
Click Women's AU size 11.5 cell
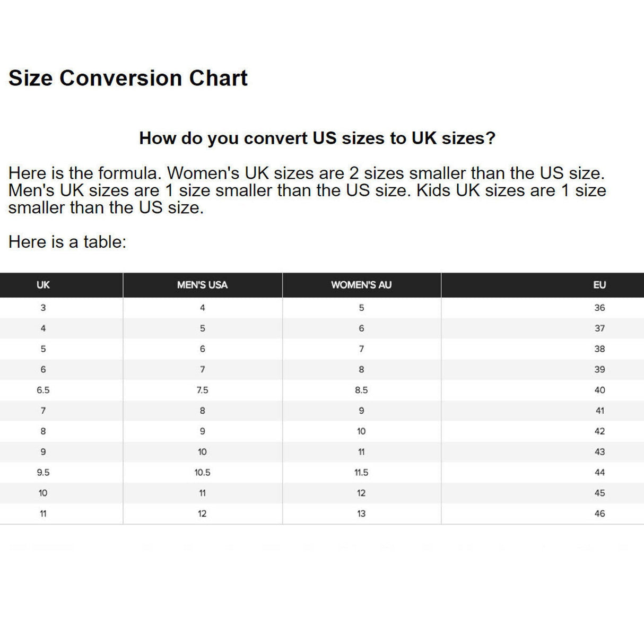point(361,472)
